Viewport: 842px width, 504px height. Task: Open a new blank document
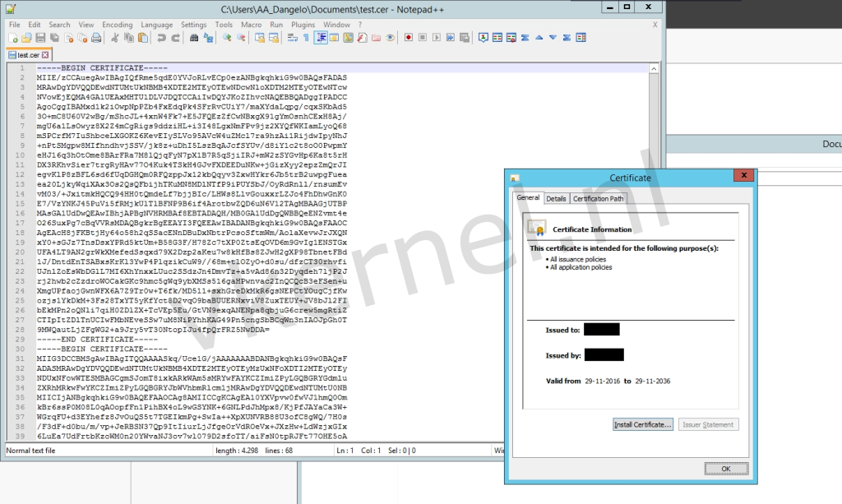(12, 38)
